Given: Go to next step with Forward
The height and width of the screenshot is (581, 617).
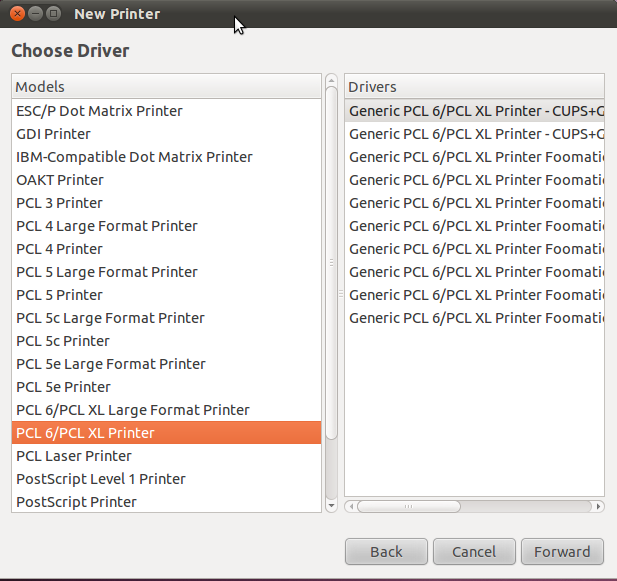Looking at the screenshot, I should 562,551.
